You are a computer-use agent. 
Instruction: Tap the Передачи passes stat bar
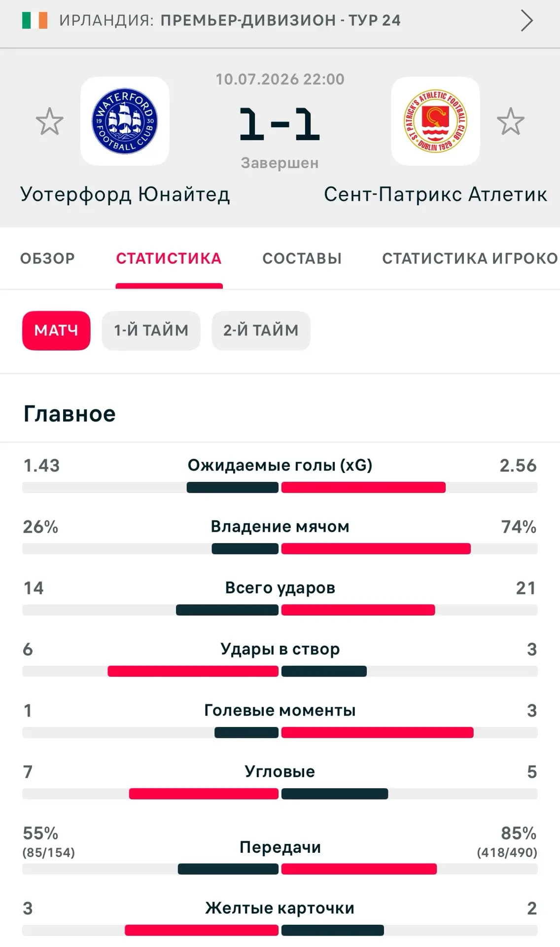280,869
